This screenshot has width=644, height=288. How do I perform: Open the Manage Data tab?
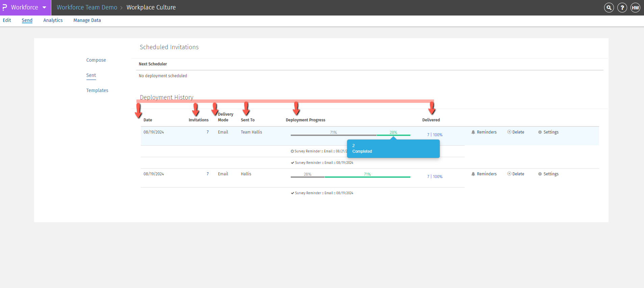87,20
